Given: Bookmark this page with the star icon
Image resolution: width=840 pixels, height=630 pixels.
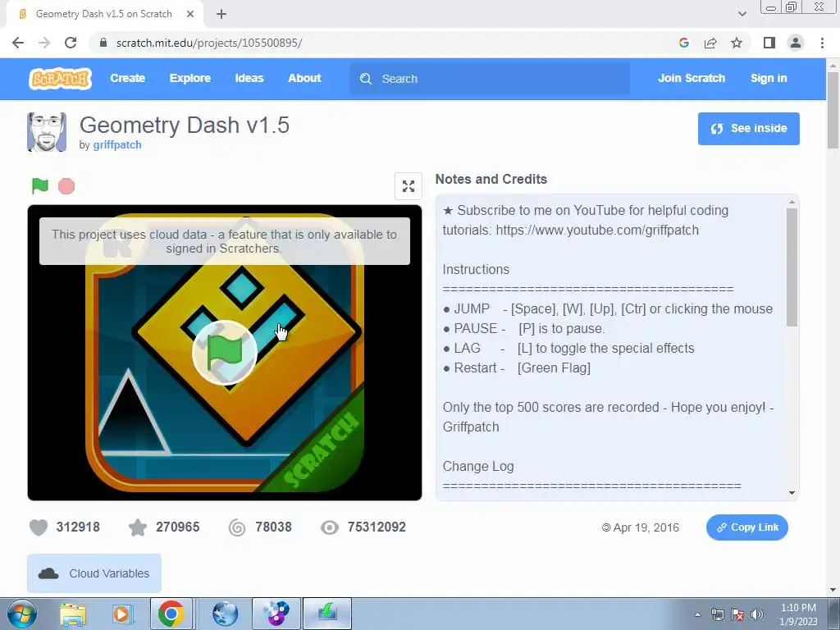Looking at the screenshot, I should 737,43.
